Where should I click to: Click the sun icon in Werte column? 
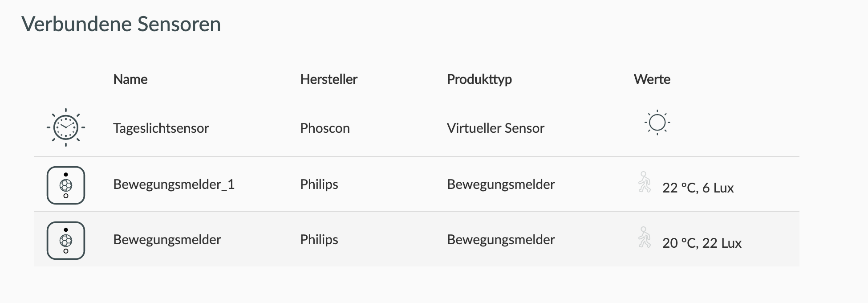click(x=657, y=123)
